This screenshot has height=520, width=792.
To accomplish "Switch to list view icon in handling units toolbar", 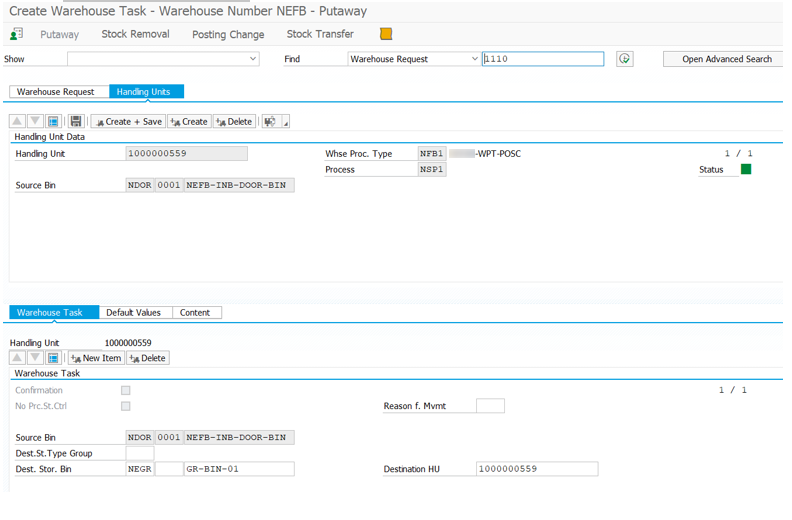I will (x=53, y=121).
